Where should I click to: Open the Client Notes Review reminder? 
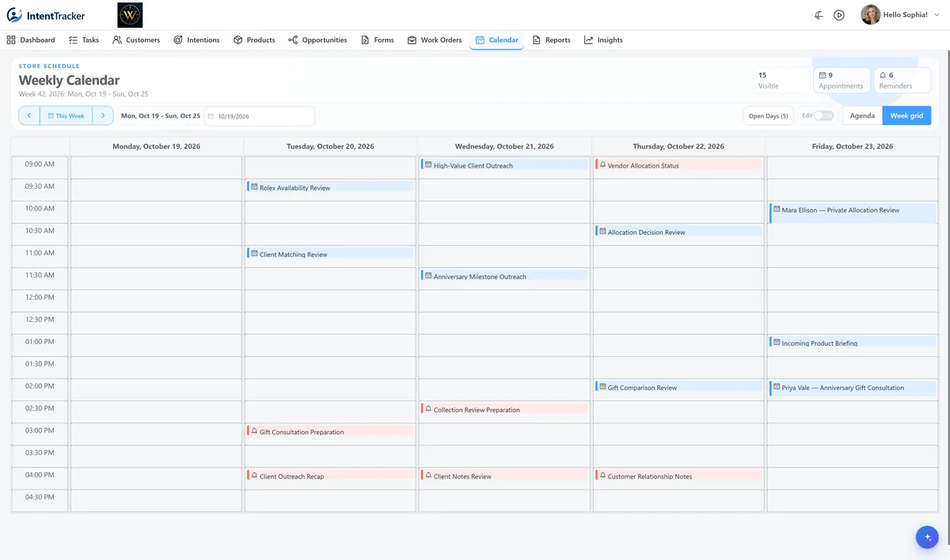(504, 476)
